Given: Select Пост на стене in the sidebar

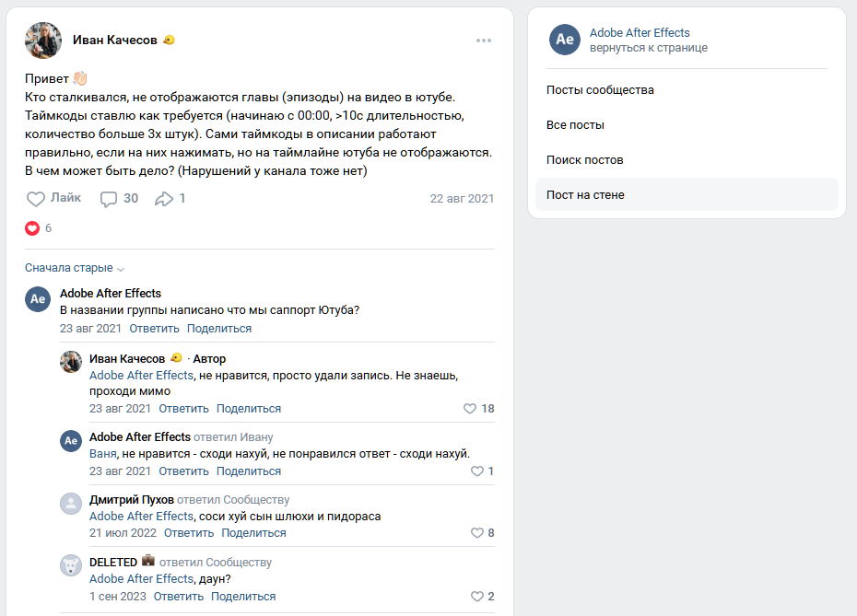Looking at the screenshot, I should click(x=687, y=194).
